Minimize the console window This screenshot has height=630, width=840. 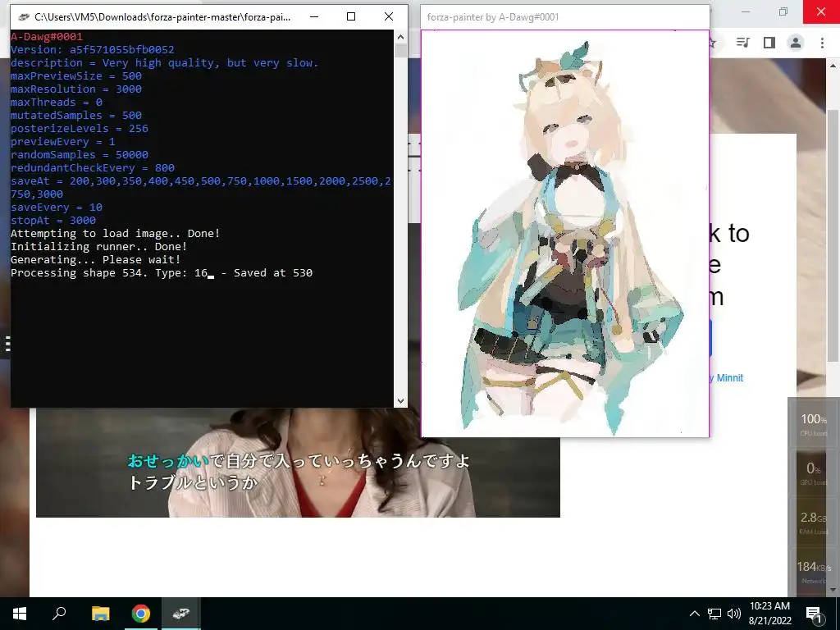tap(314, 16)
